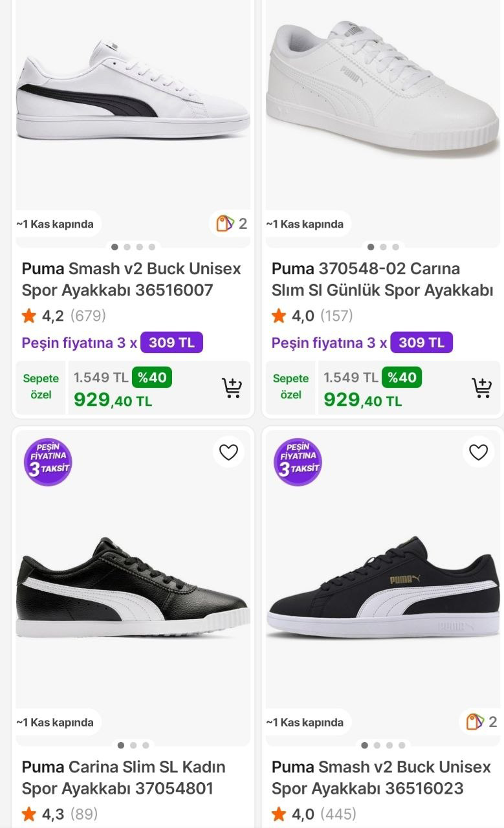Open Puma 370548-02 Carina Slim title
The width and height of the screenshot is (504, 828).
(x=382, y=279)
